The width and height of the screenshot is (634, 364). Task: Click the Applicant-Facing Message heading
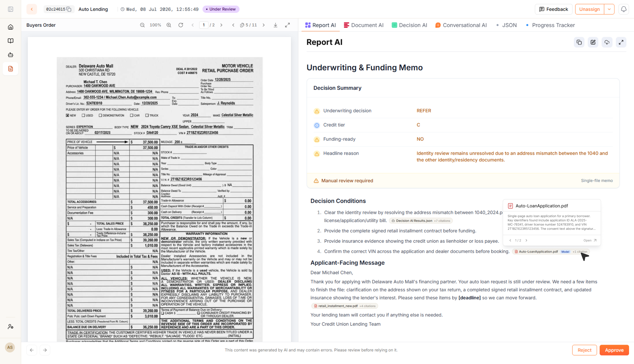(347, 262)
